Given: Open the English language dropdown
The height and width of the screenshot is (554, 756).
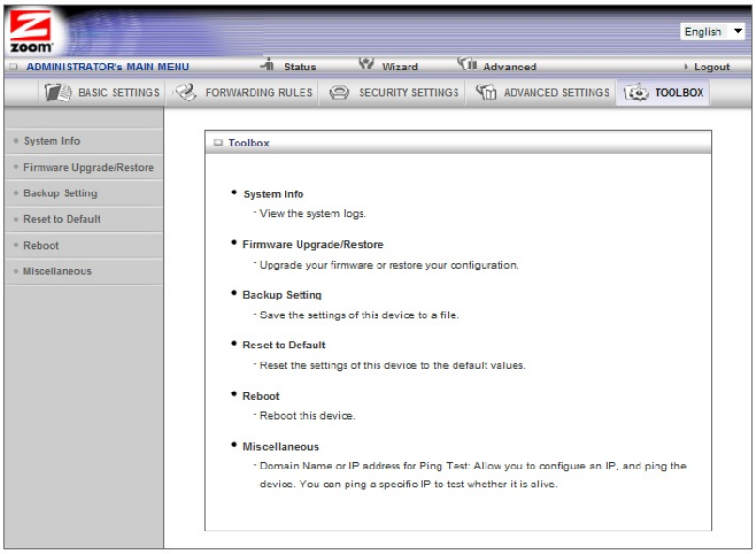Looking at the screenshot, I should 712,32.
